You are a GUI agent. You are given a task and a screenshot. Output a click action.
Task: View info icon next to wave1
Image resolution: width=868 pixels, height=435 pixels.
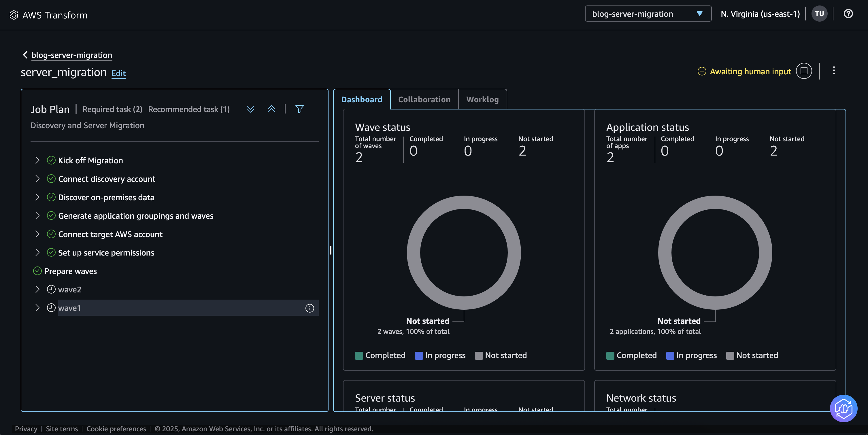point(309,308)
